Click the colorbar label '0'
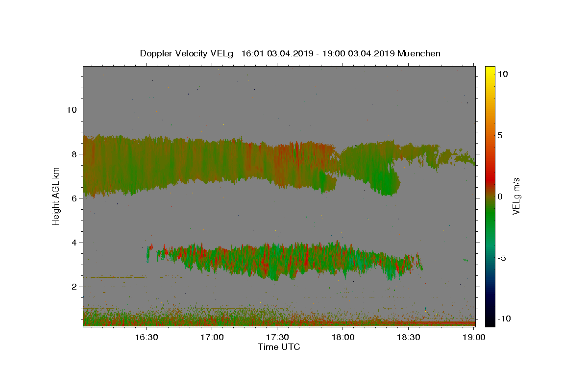The height and width of the screenshot is (392, 588). coord(500,196)
